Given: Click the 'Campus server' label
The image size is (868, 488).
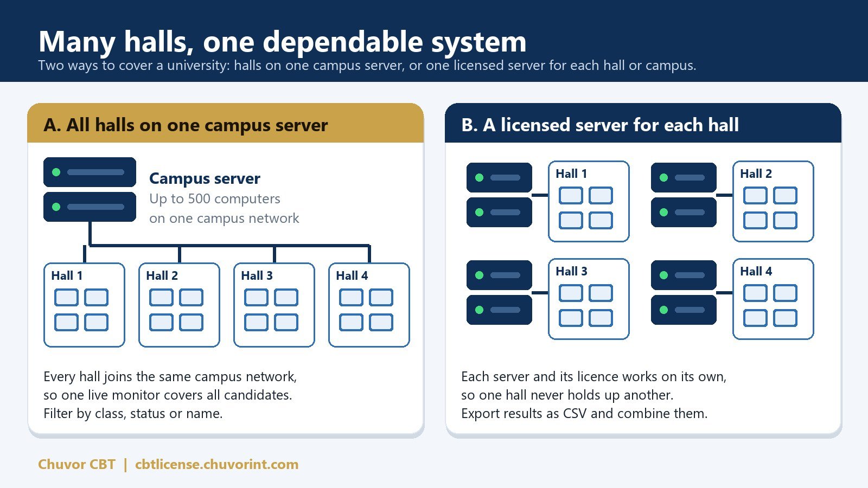Looking at the screenshot, I should [x=205, y=178].
